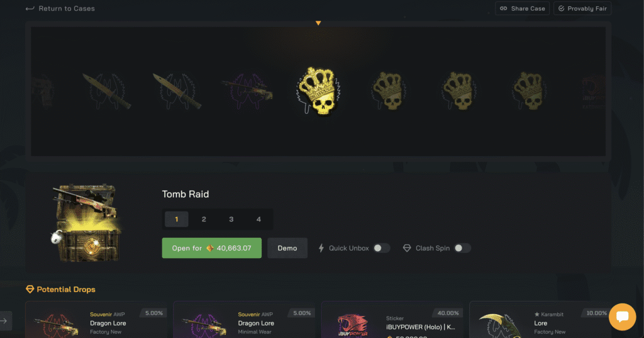Click the diamond Clash Spin icon

(x=407, y=248)
